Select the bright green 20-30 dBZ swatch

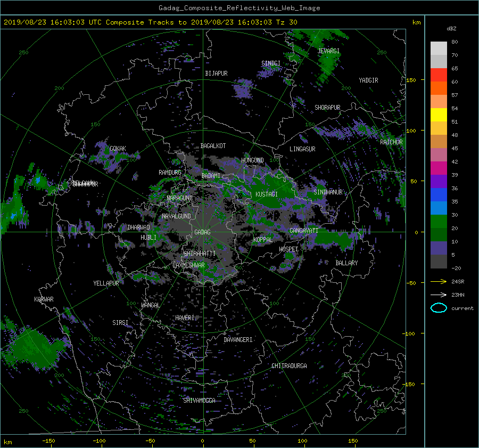click(x=439, y=221)
